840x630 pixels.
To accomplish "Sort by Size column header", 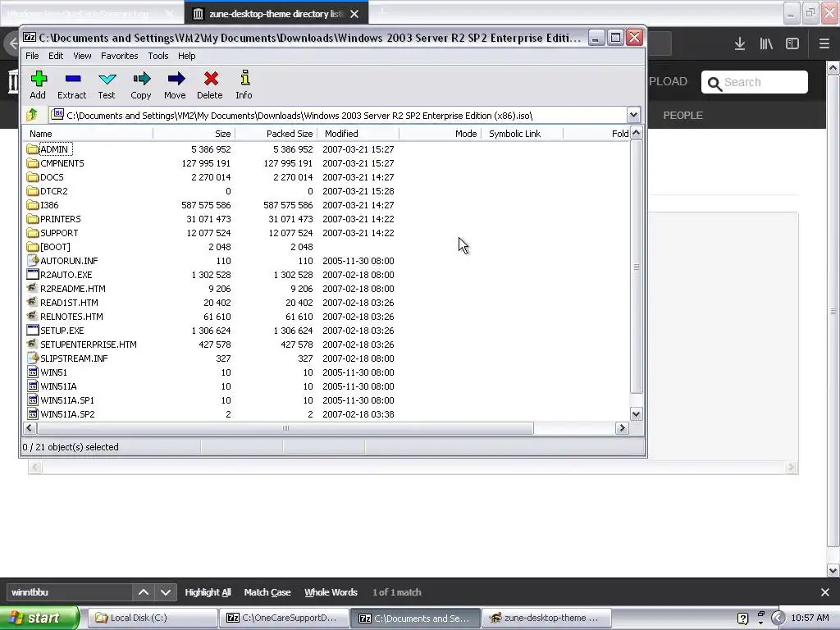I will (194, 134).
